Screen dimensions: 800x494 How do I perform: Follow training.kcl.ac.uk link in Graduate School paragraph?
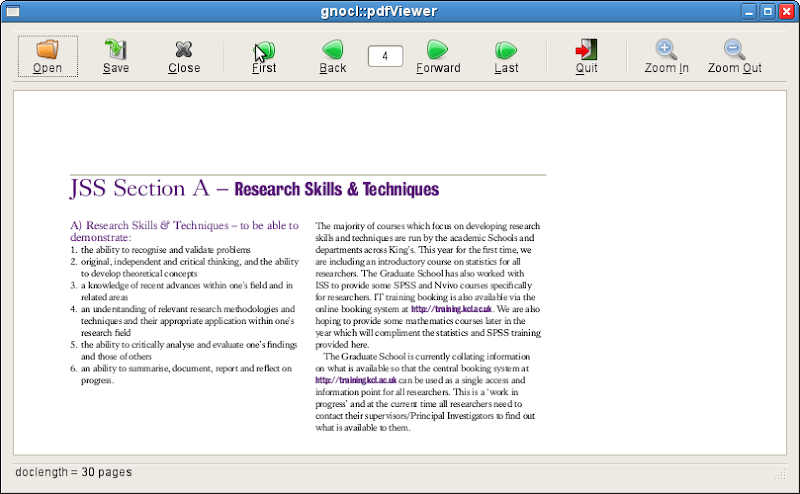[x=355, y=380]
